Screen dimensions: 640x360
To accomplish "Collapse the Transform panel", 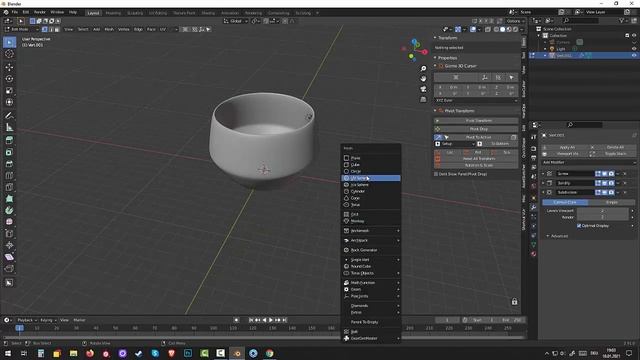I will [x=436, y=38].
